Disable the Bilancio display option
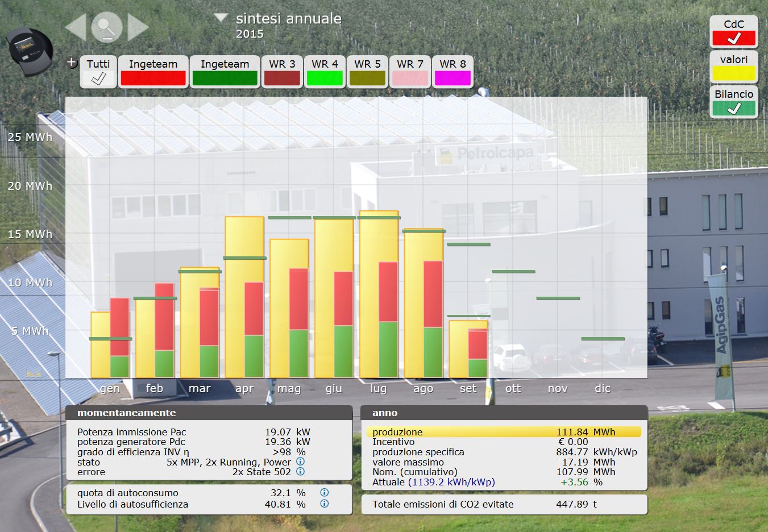Screen dimensions: 768x532 [x=734, y=101]
